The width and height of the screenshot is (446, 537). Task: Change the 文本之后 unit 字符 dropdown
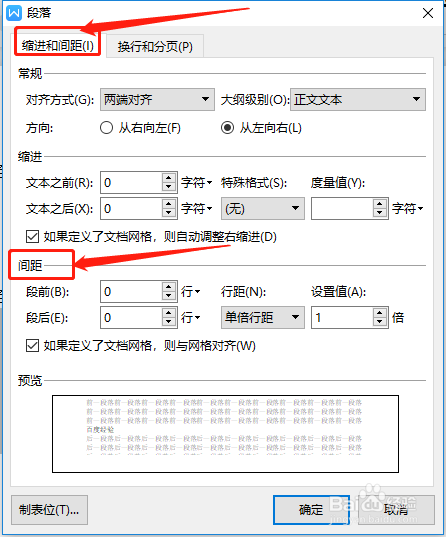click(197, 208)
